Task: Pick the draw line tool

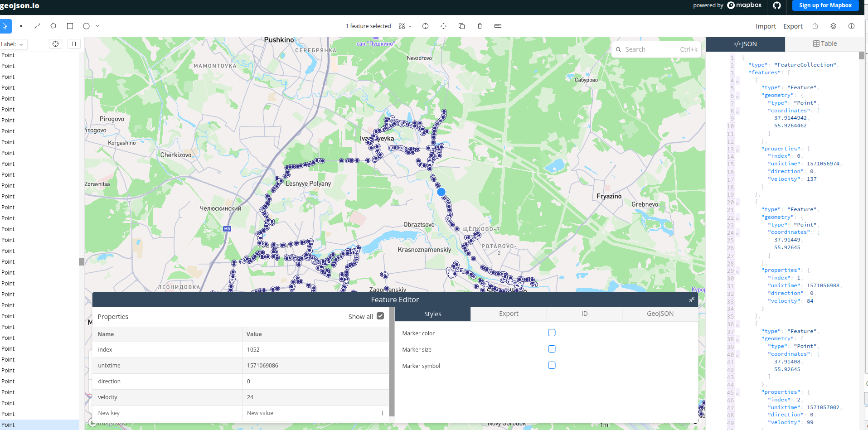Action: coord(37,26)
